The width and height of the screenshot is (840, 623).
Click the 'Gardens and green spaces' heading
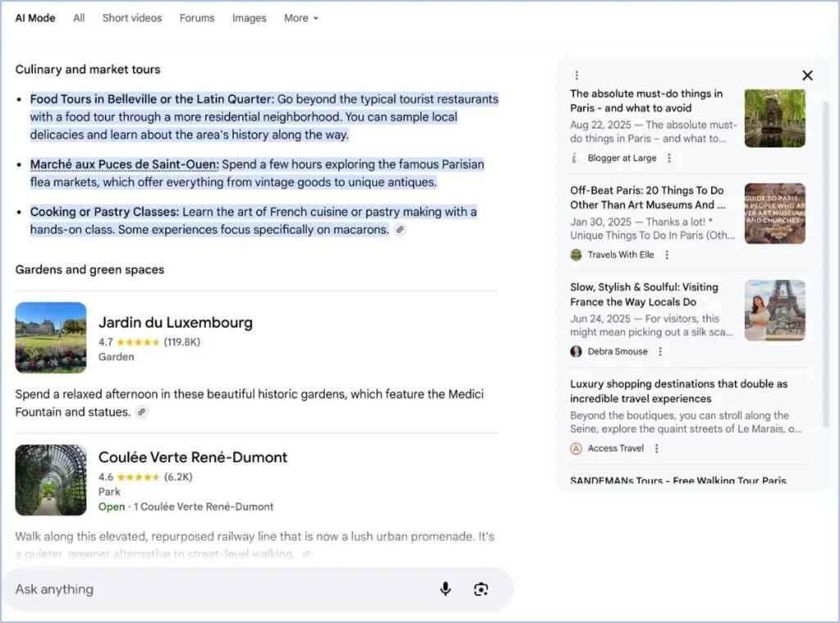coord(89,270)
